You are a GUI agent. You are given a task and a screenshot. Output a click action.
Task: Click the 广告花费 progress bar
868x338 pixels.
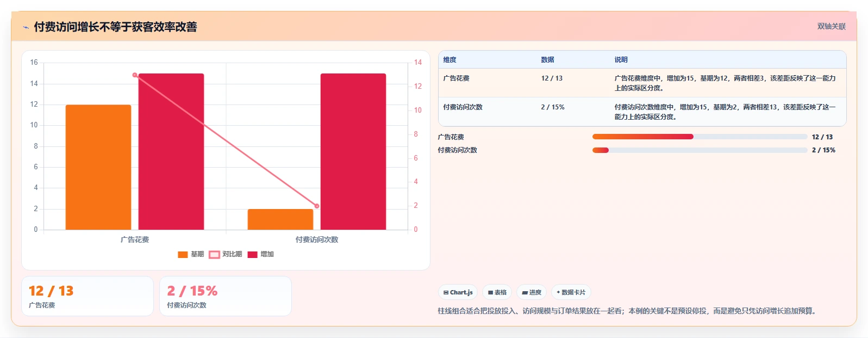click(700, 137)
